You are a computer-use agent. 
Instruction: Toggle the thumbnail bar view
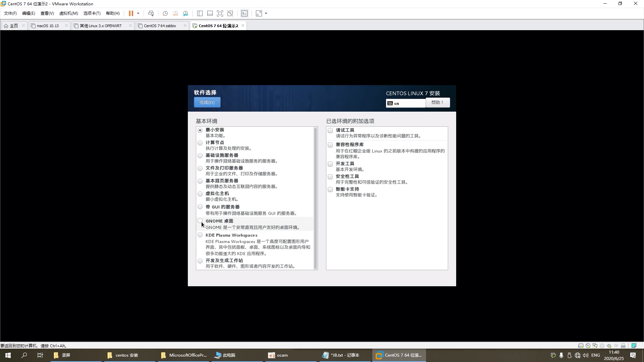coord(210,13)
